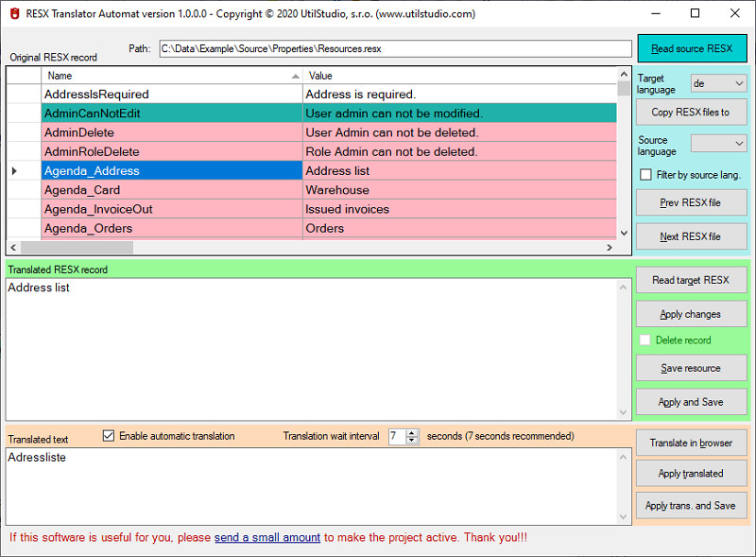The height and width of the screenshot is (557, 756).
Task: Decrease the translation wait interval spinner
Action: 412,440
